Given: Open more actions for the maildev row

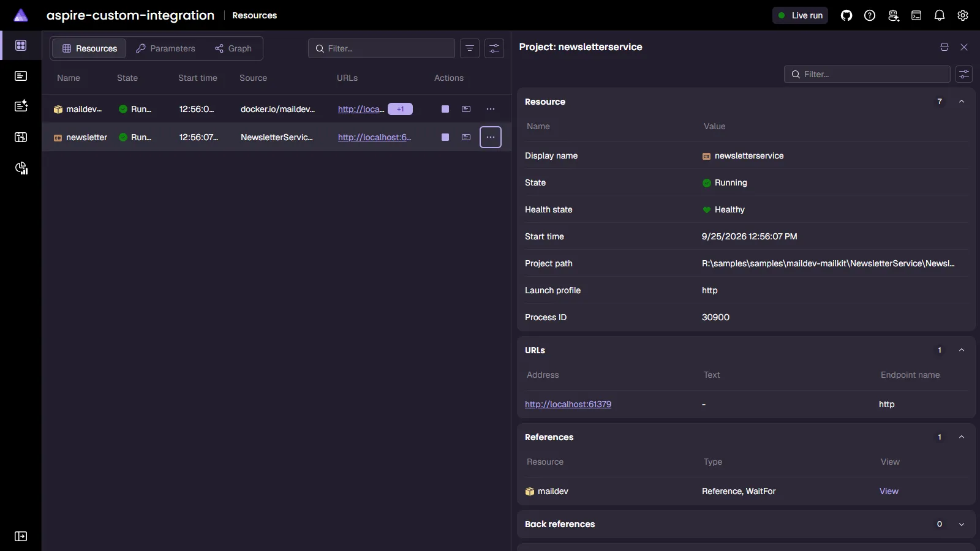Looking at the screenshot, I should click(491, 109).
